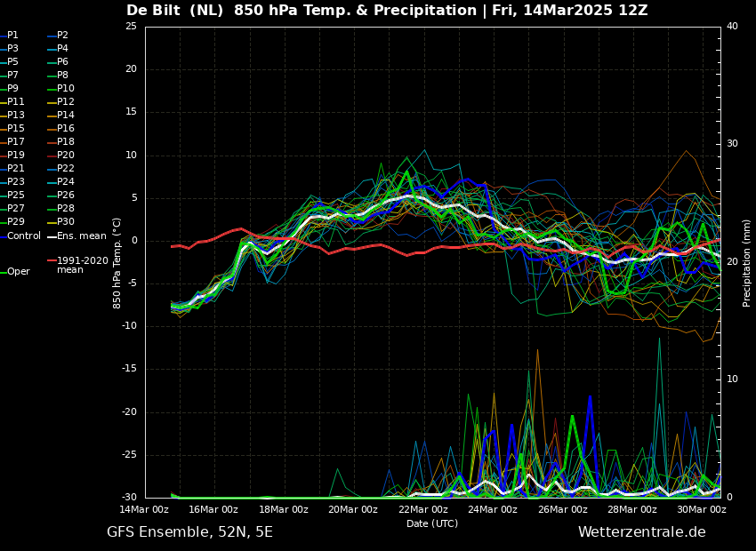Click the 22Mar 00z date tick label

tap(422, 509)
